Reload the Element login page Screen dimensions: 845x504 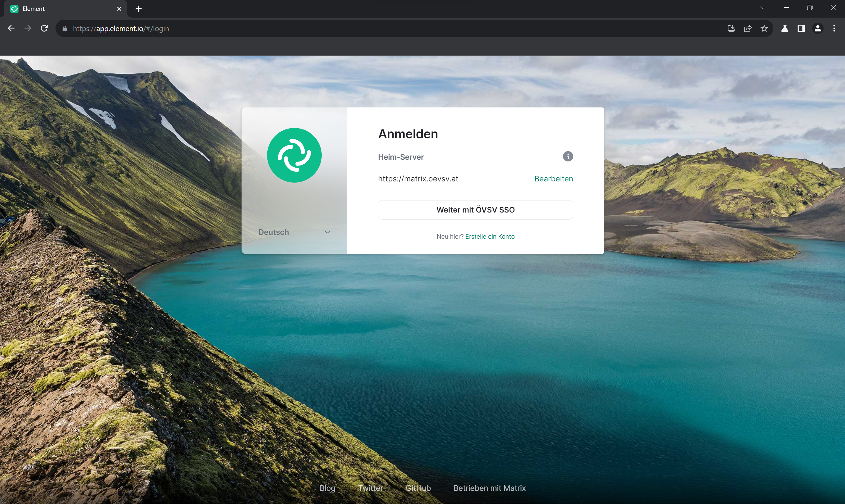tap(44, 28)
